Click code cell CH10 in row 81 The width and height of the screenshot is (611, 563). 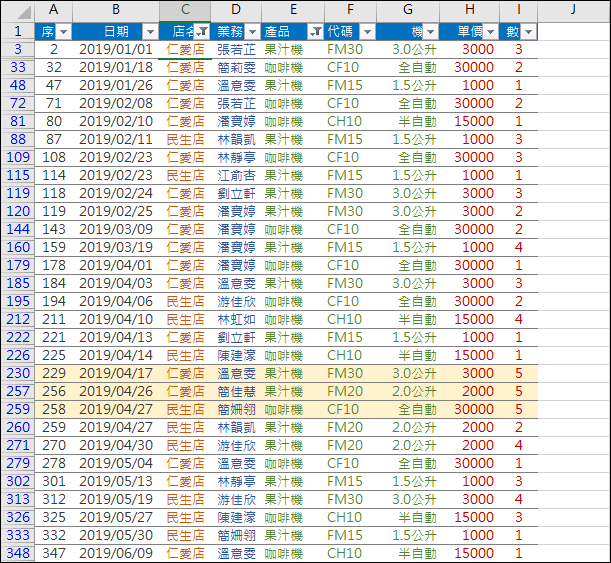350,122
